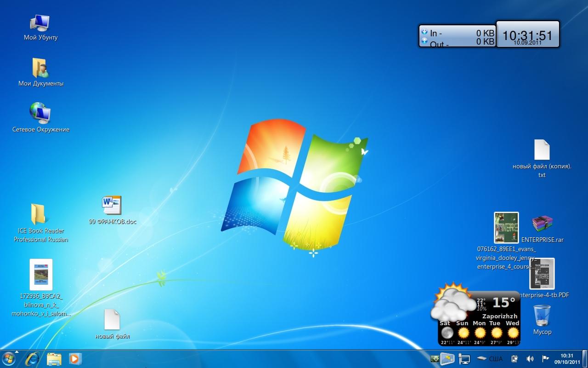Click the Out upload arrow in the network widget

424,41
